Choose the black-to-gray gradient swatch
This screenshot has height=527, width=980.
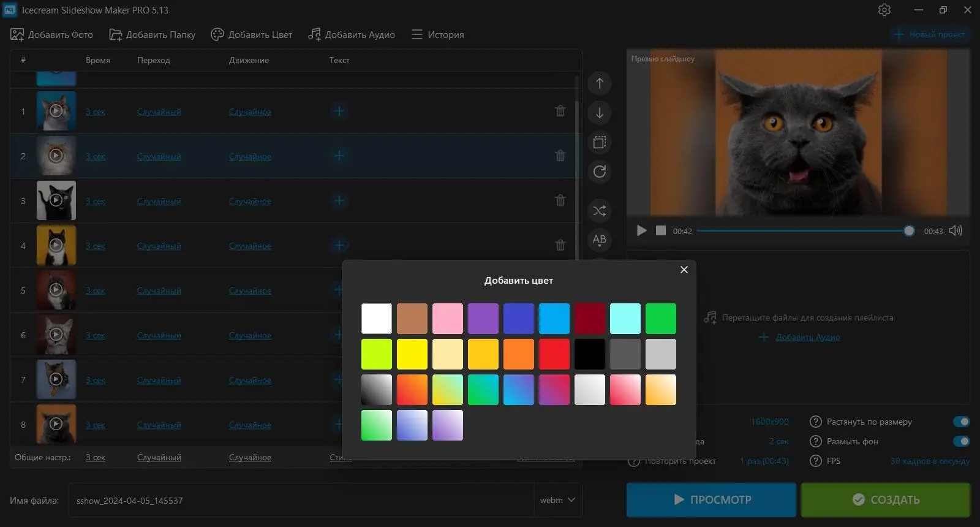tap(377, 390)
